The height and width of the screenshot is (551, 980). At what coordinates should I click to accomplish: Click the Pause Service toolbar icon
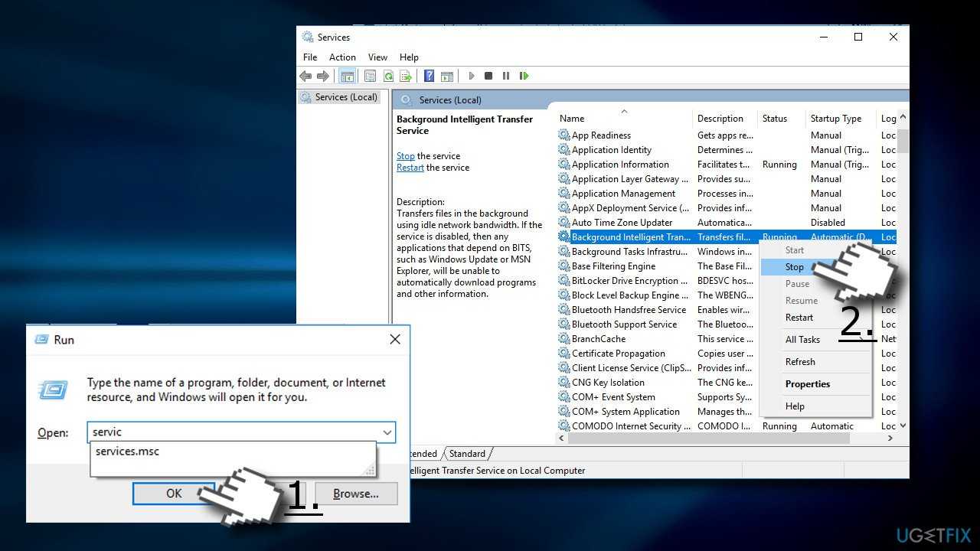[x=506, y=76]
